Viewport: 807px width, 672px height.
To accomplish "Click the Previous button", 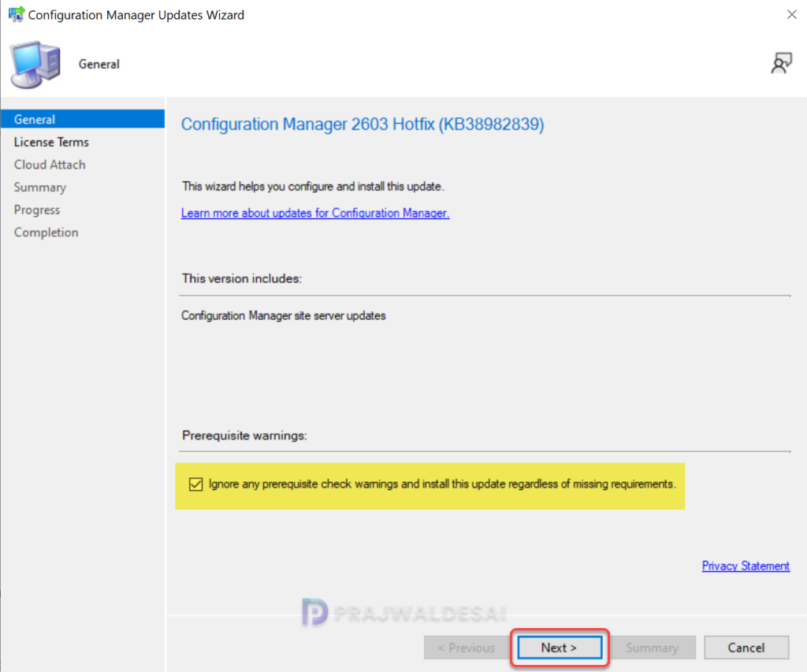I will coord(467,648).
